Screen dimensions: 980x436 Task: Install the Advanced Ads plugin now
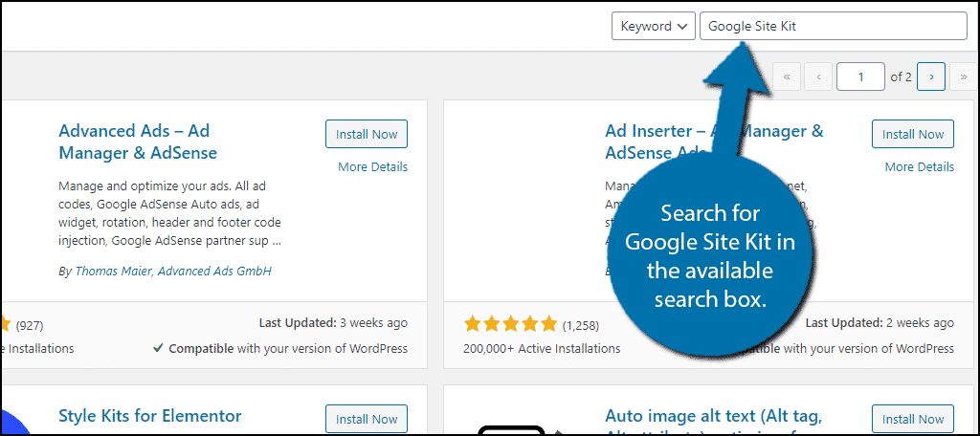pos(367,134)
